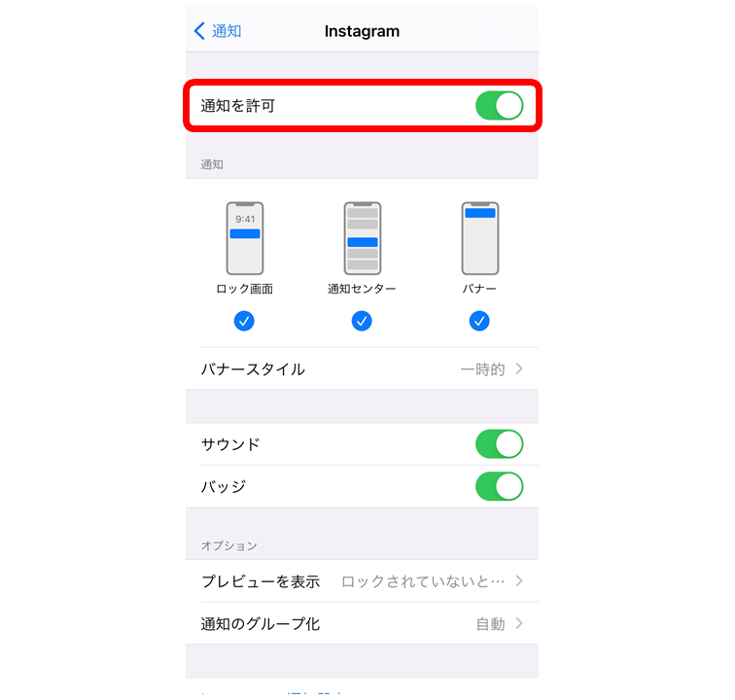Uncheck the blue checkmark under 通知センター

click(362, 321)
